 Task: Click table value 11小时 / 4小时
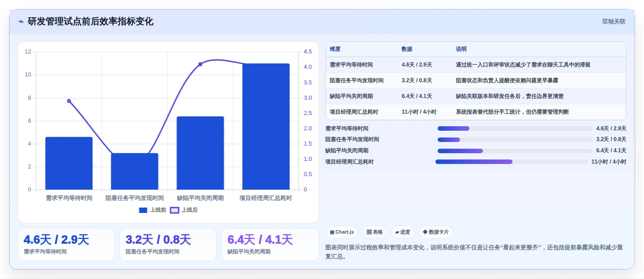click(x=419, y=112)
